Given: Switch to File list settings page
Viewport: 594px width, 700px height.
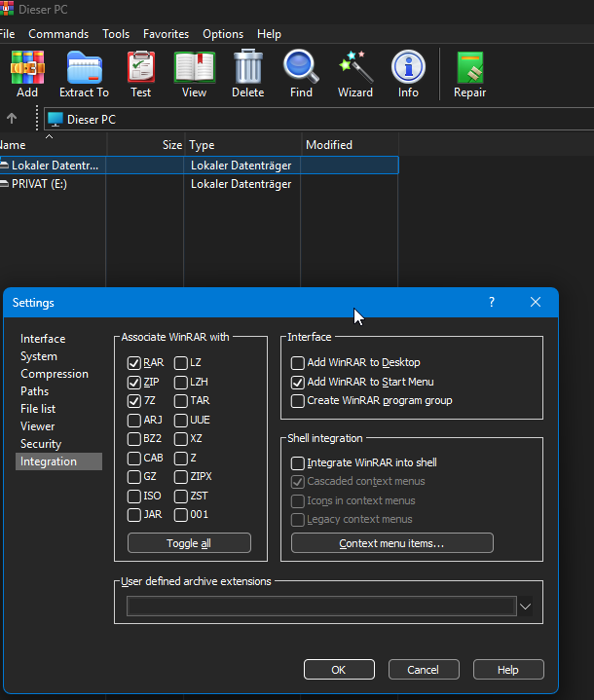Looking at the screenshot, I should tap(38, 409).
